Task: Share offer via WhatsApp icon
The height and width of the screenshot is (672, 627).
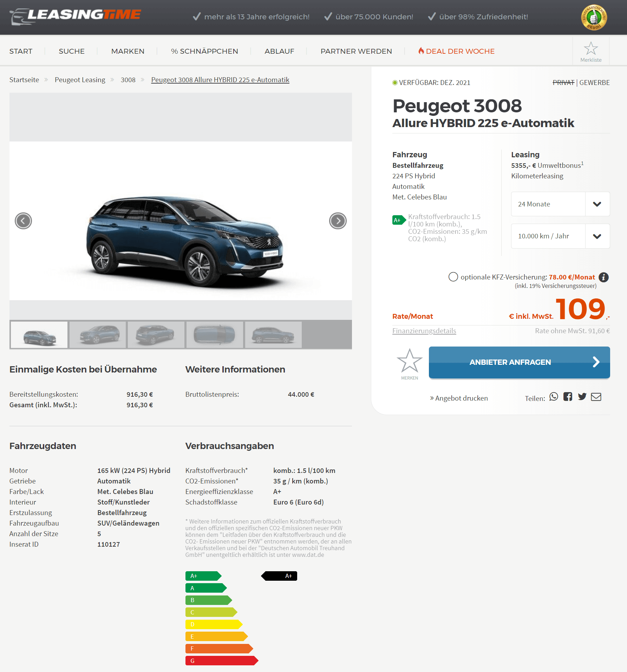Action: coord(554,397)
